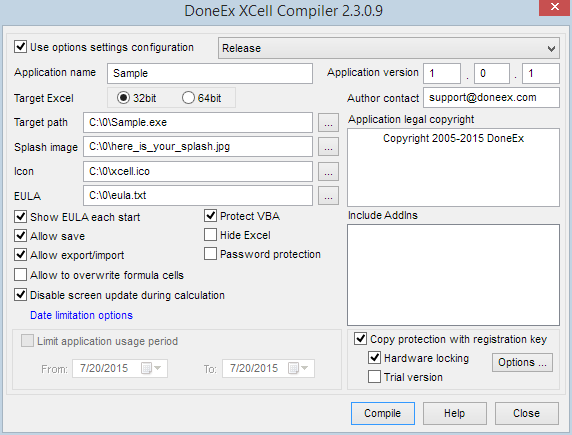Image resolution: width=572 pixels, height=435 pixels.
Task: Click the Author contact email field
Action: click(491, 97)
